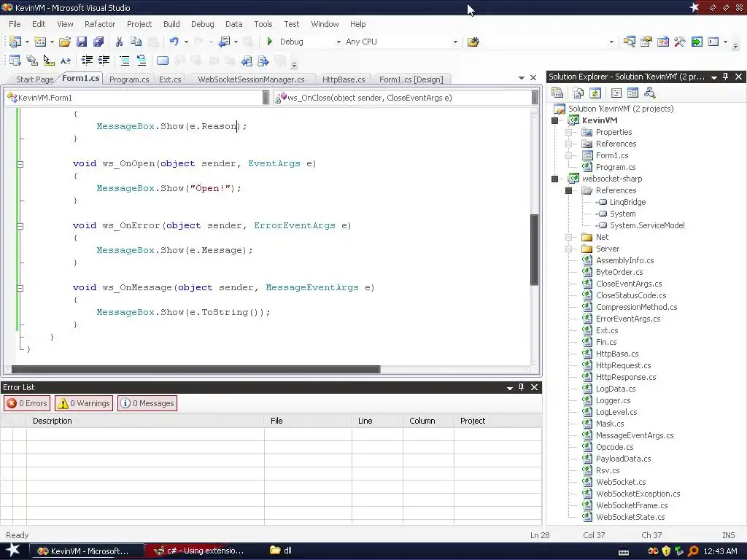
Task: Switch to the Form1.cs [Design] tab
Action: (x=411, y=79)
